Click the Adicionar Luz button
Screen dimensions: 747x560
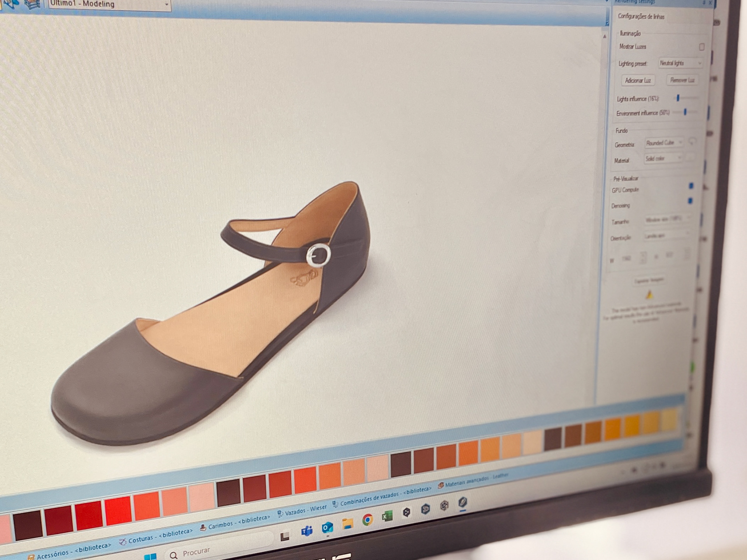[x=638, y=80]
